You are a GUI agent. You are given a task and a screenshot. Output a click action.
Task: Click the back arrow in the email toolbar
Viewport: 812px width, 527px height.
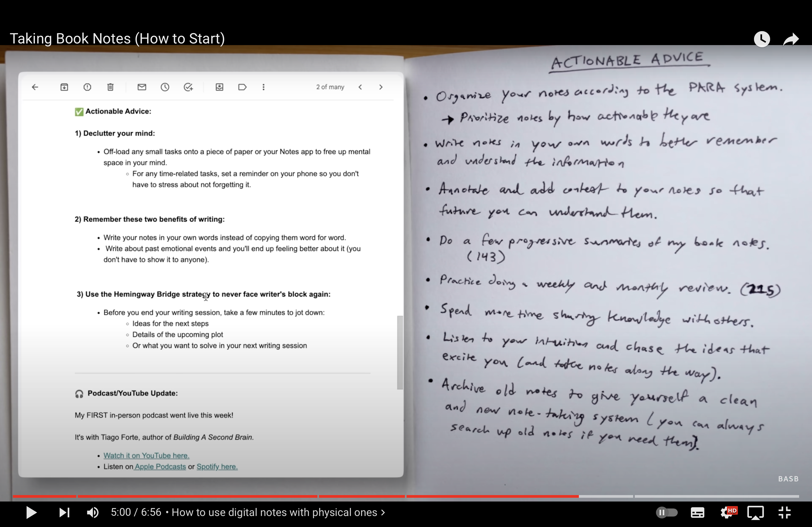coord(35,87)
